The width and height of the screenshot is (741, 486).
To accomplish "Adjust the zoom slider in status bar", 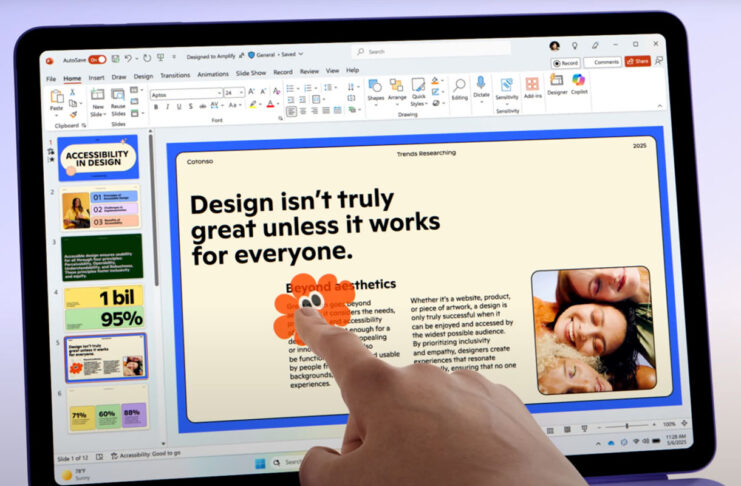I will point(627,426).
